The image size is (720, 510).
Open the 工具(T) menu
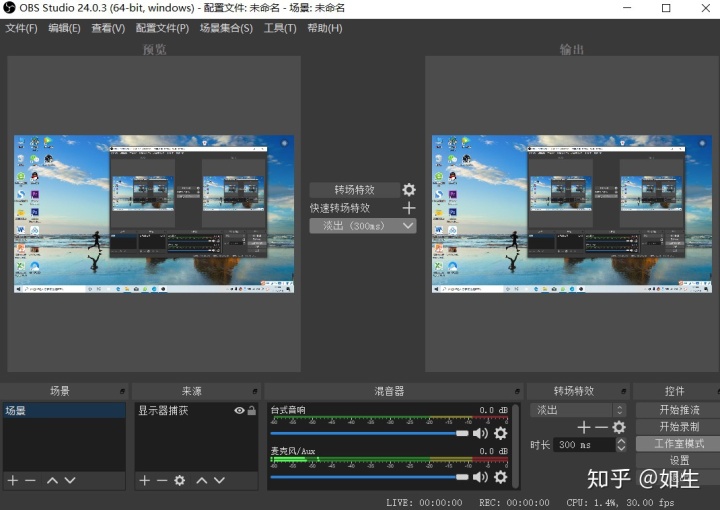coord(280,28)
